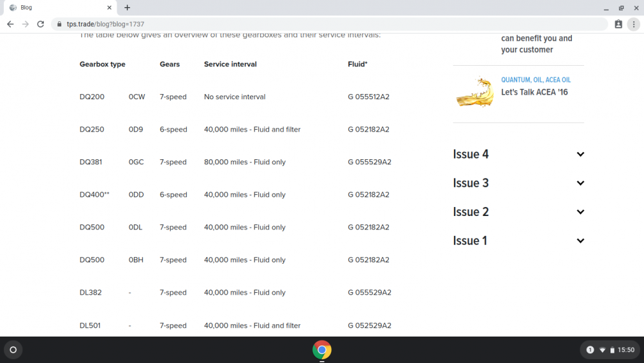
Task: Click the 0GC code cell
Action: click(x=137, y=162)
